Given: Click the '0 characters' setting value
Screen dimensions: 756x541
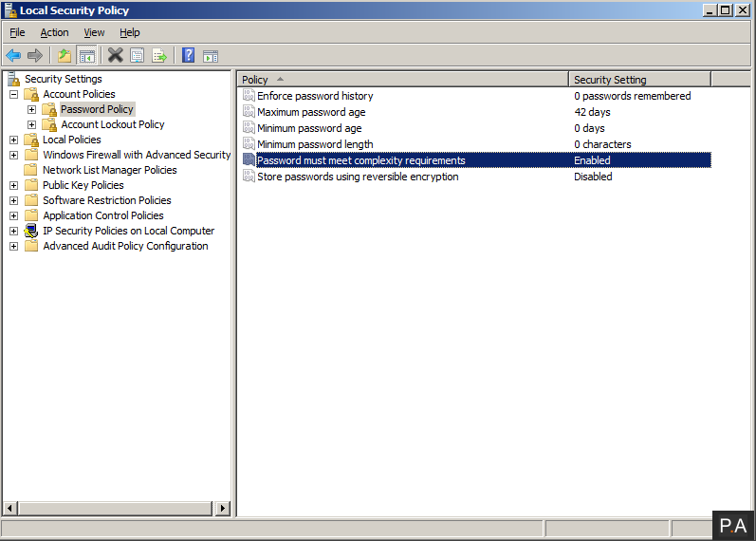Looking at the screenshot, I should point(602,144).
